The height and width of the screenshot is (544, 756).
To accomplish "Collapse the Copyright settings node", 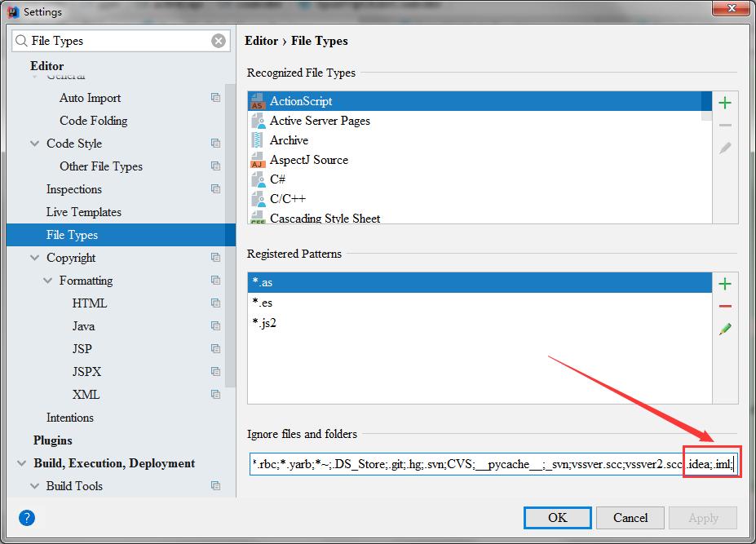I will click(x=34, y=258).
